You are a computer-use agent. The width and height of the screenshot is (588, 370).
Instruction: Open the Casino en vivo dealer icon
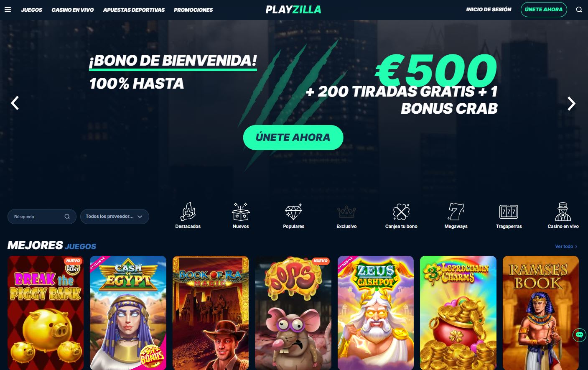pos(563,212)
